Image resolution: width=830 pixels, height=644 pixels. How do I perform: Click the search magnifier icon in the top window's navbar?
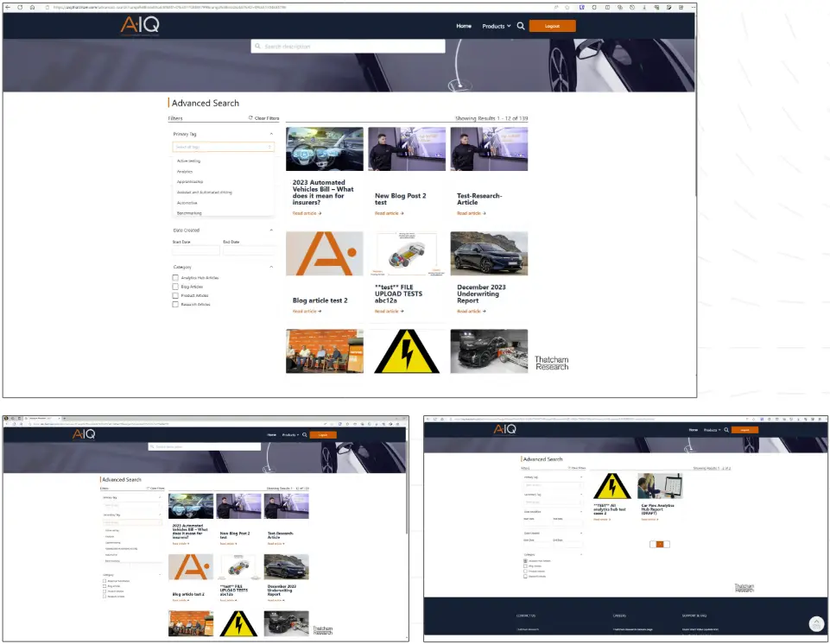coord(521,26)
